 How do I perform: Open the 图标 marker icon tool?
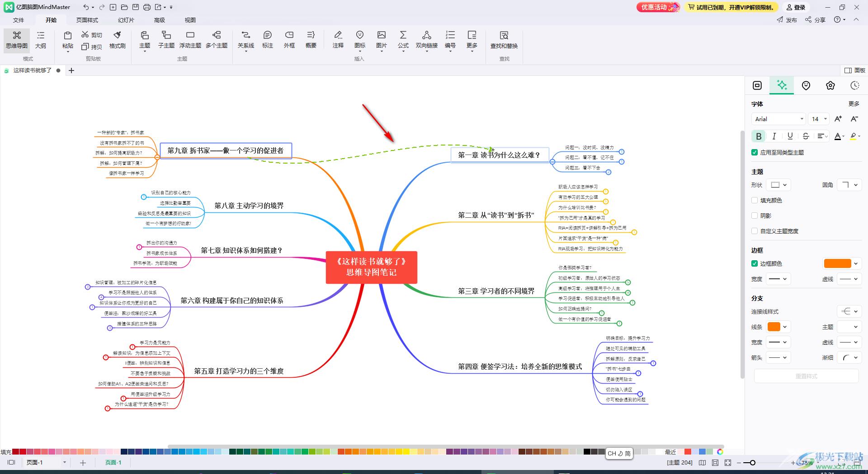tap(360, 40)
